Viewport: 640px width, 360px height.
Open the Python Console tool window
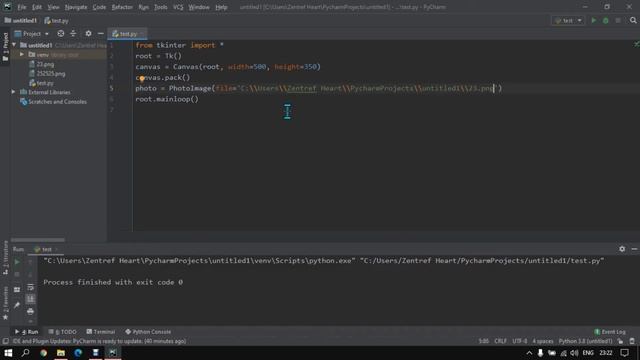click(x=148, y=331)
